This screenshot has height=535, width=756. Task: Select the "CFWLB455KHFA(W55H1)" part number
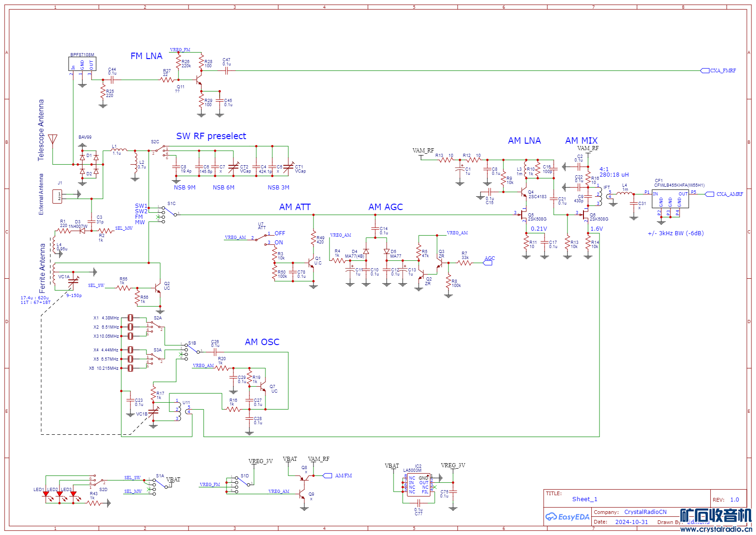pos(679,185)
